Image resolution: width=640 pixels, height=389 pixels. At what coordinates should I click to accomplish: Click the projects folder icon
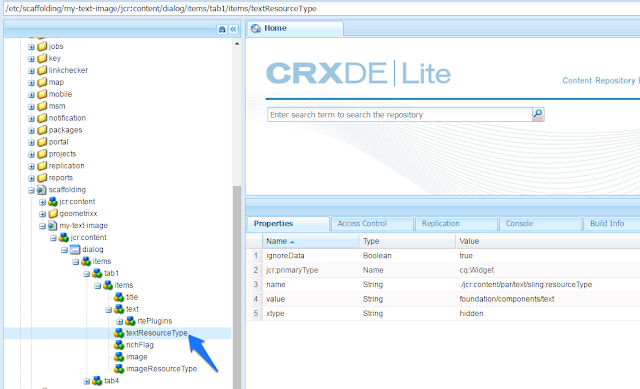pyautogui.click(x=42, y=154)
